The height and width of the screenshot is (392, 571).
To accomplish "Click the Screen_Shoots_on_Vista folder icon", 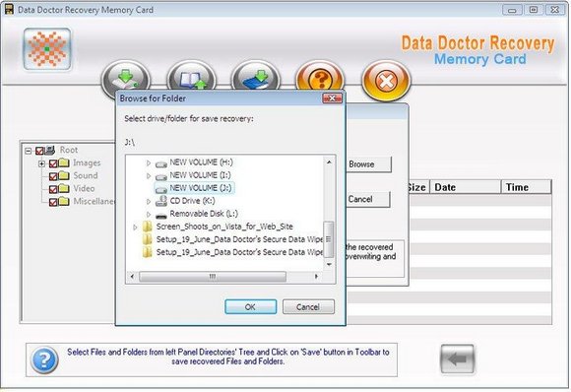I will [x=147, y=227].
